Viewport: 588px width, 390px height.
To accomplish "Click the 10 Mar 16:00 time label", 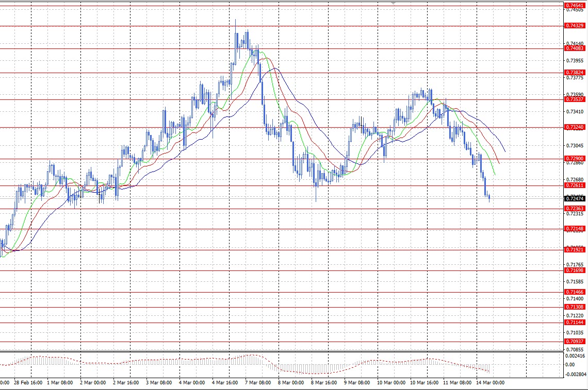I will pos(424,383).
